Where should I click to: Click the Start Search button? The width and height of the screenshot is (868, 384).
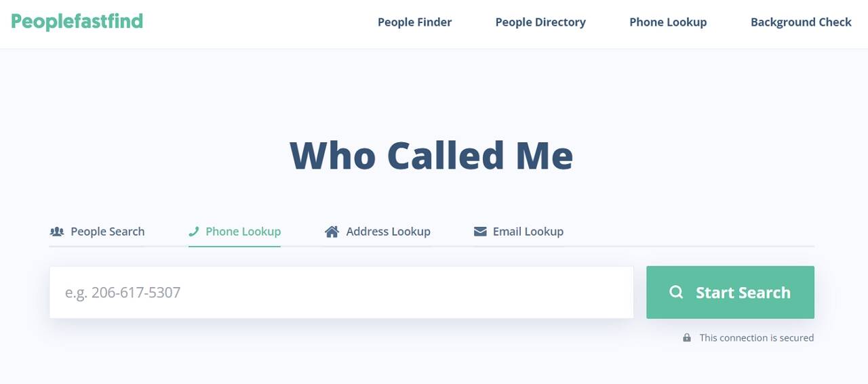[x=730, y=293]
